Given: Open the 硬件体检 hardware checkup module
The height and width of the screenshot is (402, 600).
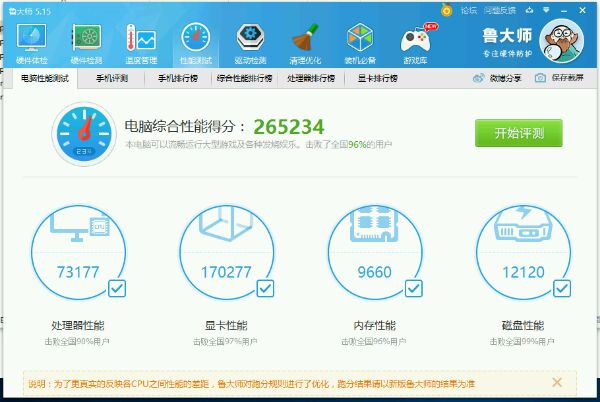Looking at the screenshot, I should (31, 43).
